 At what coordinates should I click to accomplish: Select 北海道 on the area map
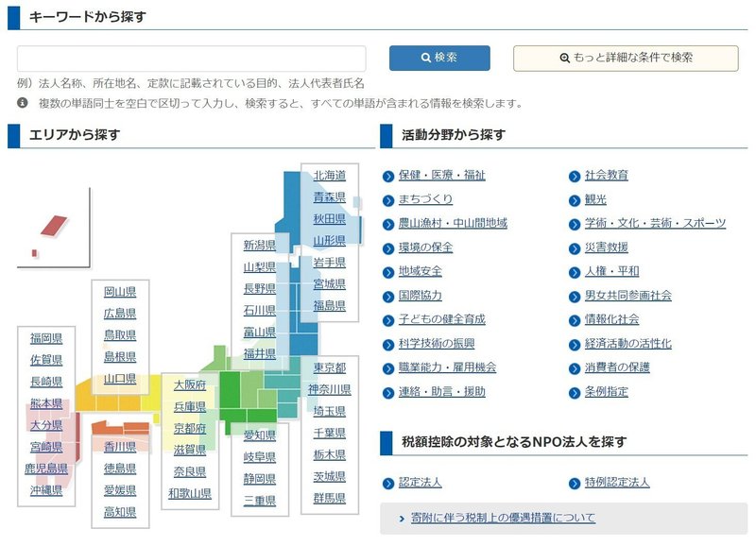pyautogui.click(x=330, y=176)
